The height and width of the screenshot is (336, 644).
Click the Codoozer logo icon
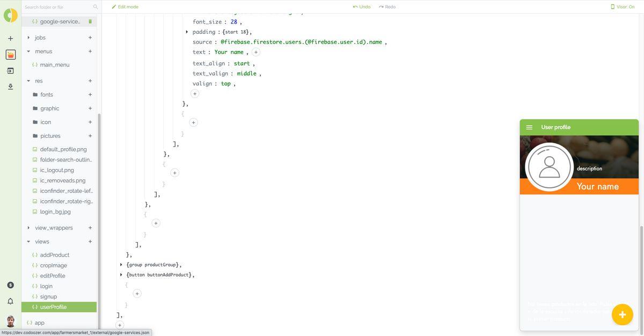point(10,16)
